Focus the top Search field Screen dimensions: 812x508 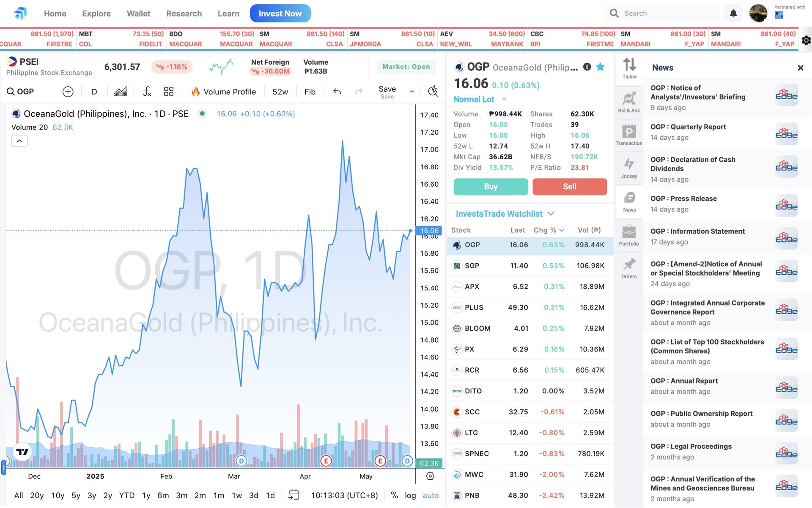[662, 13]
